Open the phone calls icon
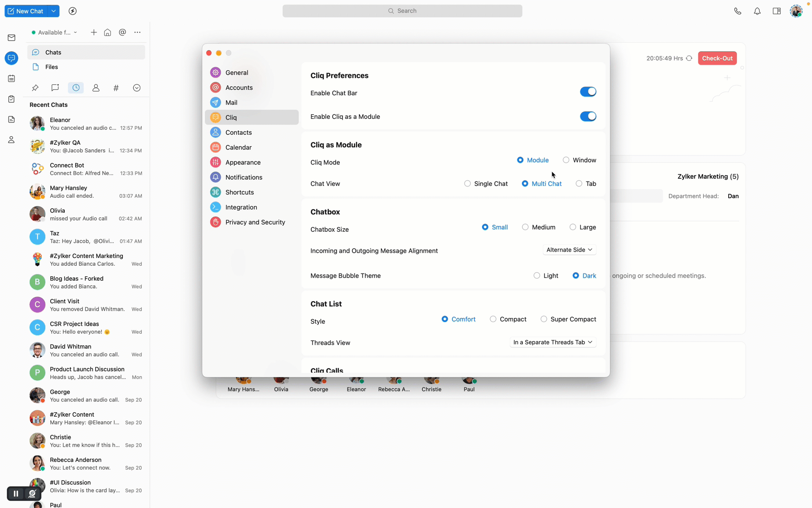 point(738,11)
